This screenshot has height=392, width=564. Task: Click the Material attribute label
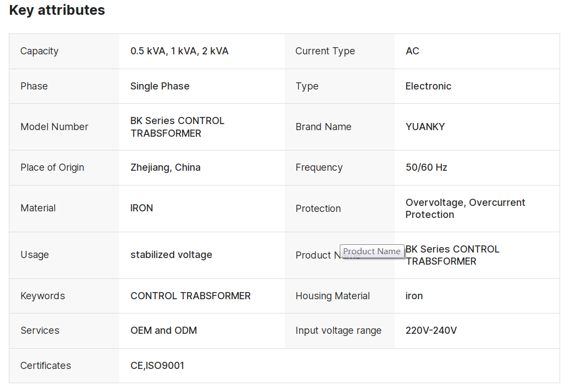(38, 208)
